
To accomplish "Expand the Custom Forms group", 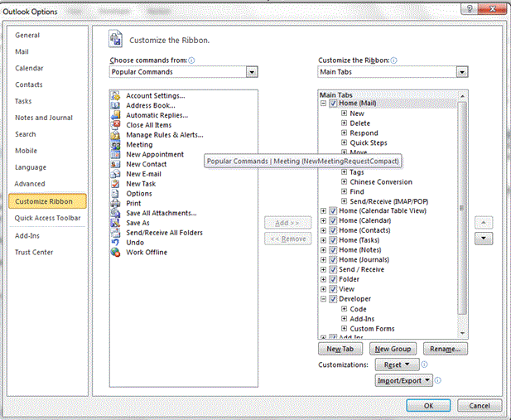I will pyautogui.click(x=344, y=328).
